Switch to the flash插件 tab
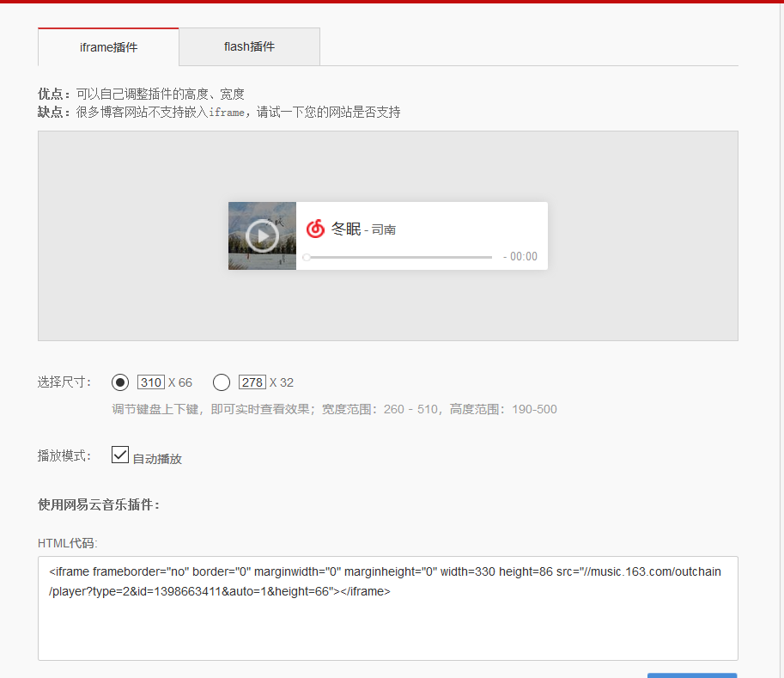 coord(250,46)
